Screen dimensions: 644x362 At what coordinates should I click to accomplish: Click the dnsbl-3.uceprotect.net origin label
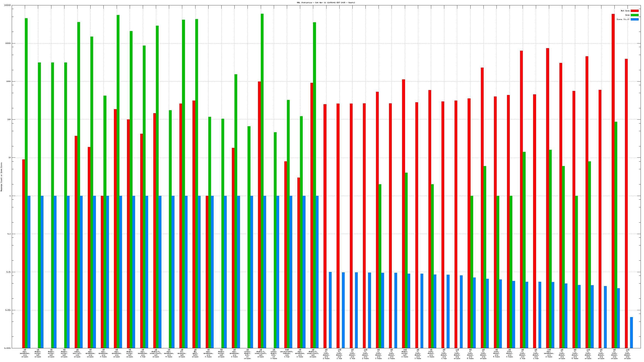[156, 353]
